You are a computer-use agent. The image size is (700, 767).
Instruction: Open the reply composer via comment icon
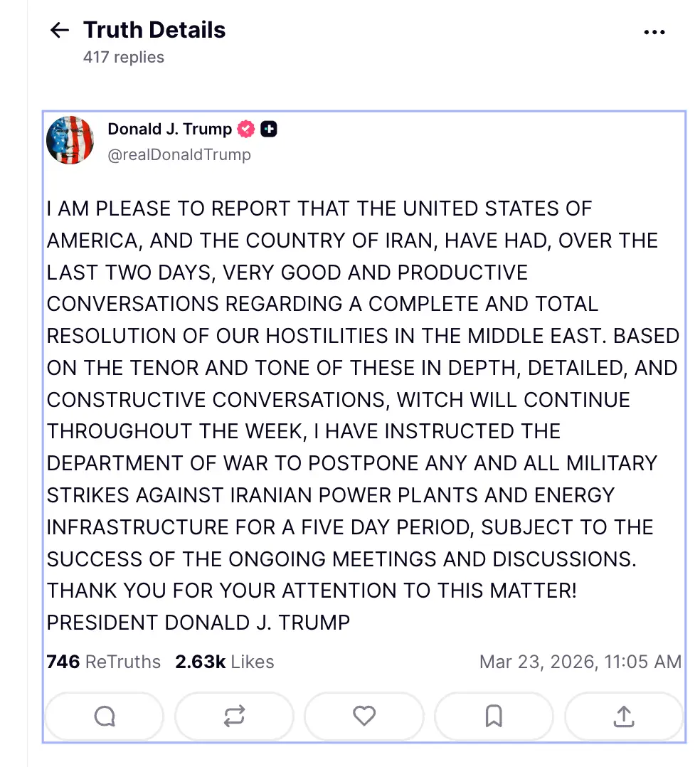104,716
